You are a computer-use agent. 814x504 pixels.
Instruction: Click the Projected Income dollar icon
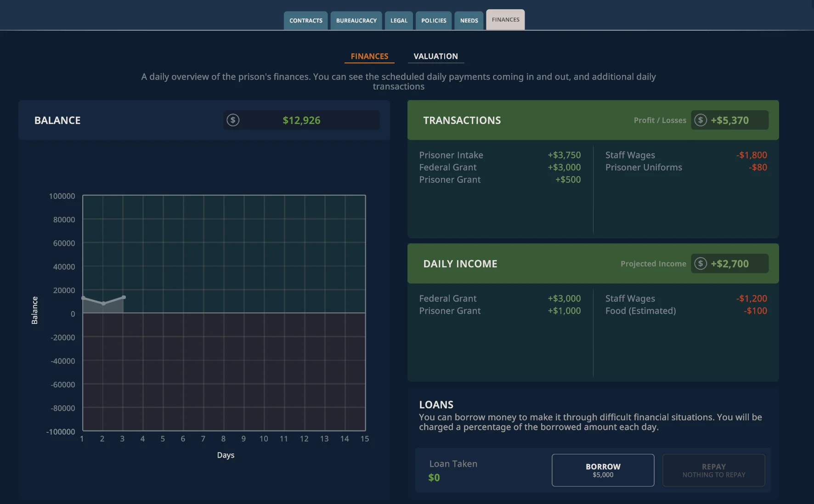tap(700, 264)
